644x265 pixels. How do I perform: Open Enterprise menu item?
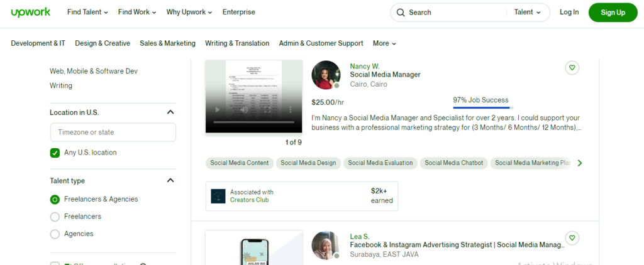[x=238, y=13]
